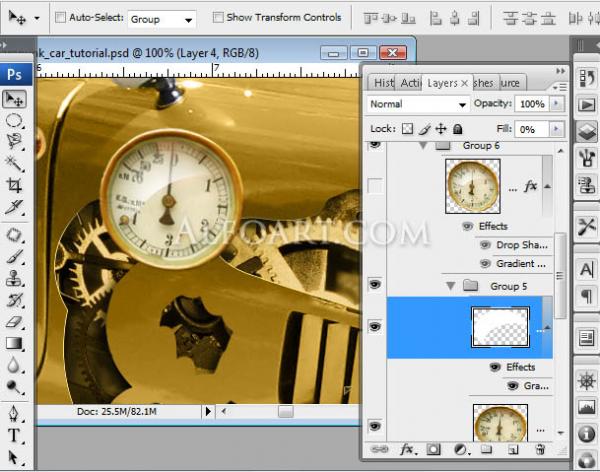
Task: Open Add Layer Style fx menu
Action: 408,449
